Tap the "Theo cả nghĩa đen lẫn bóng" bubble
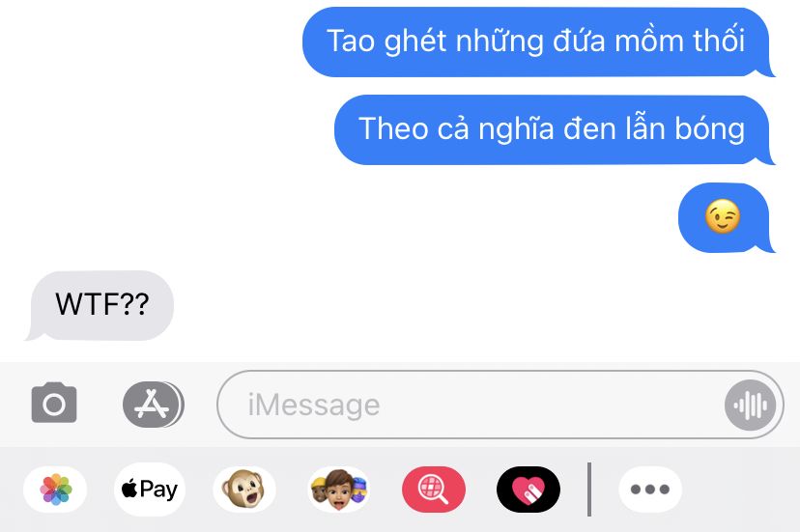Screen dimensions: 800x532 (554, 129)
